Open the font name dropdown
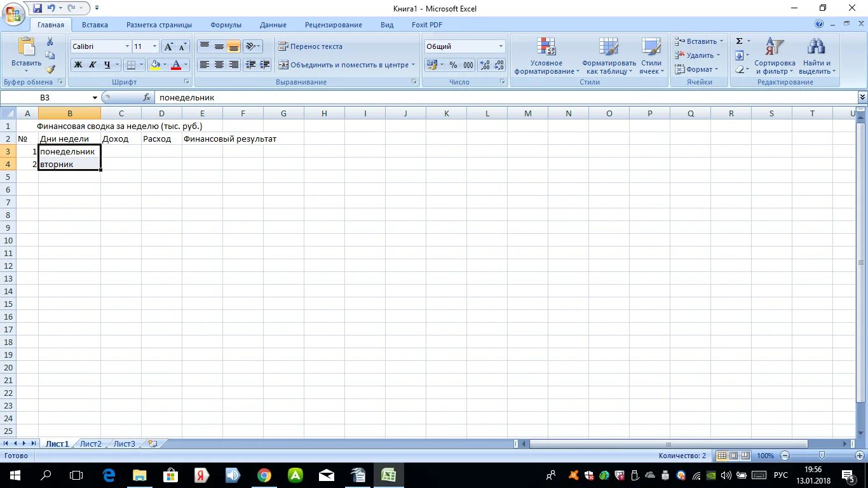 pyautogui.click(x=126, y=46)
